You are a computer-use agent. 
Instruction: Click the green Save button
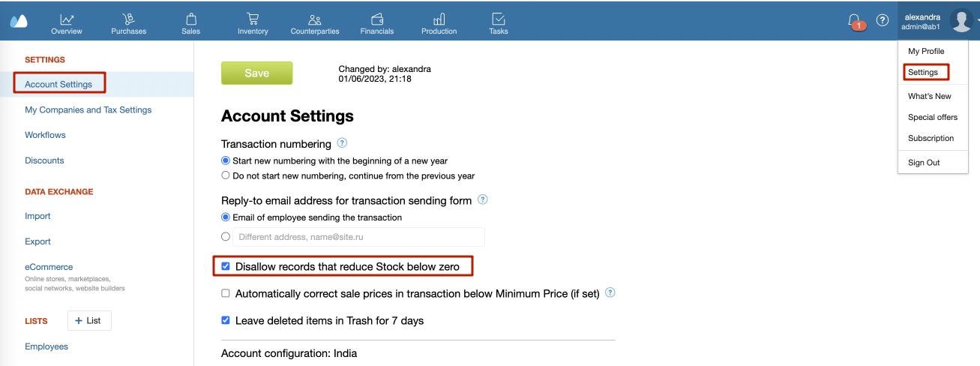[256, 73]
